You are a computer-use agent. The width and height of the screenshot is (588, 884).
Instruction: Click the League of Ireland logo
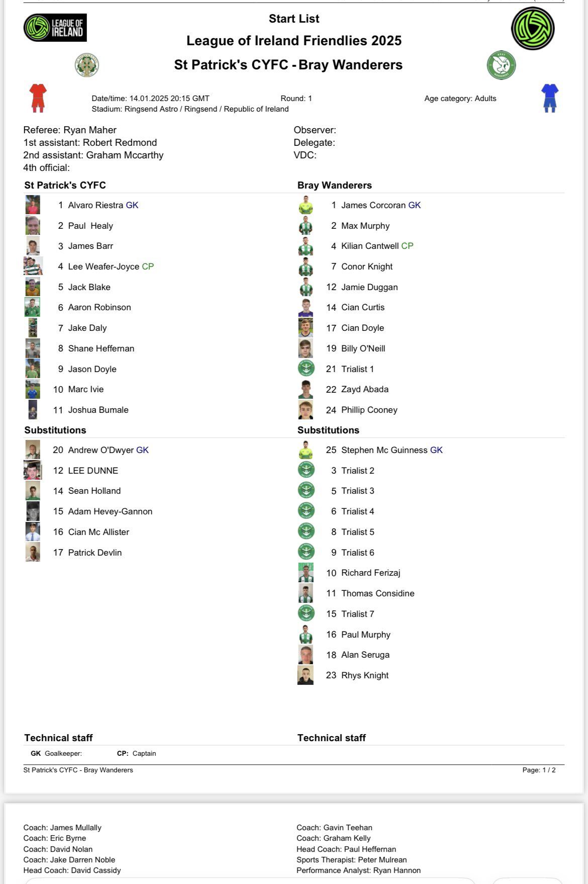tap(55, 28)
